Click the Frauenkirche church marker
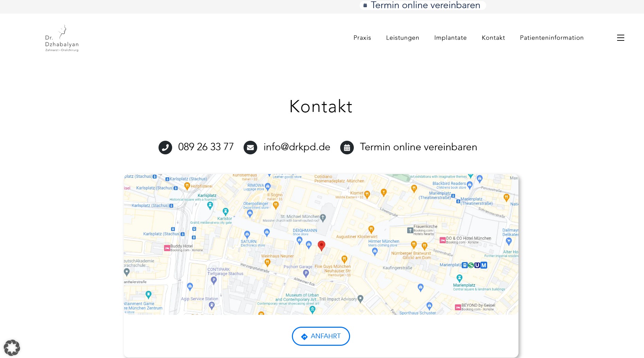644x358 pixels. point(410,230)
